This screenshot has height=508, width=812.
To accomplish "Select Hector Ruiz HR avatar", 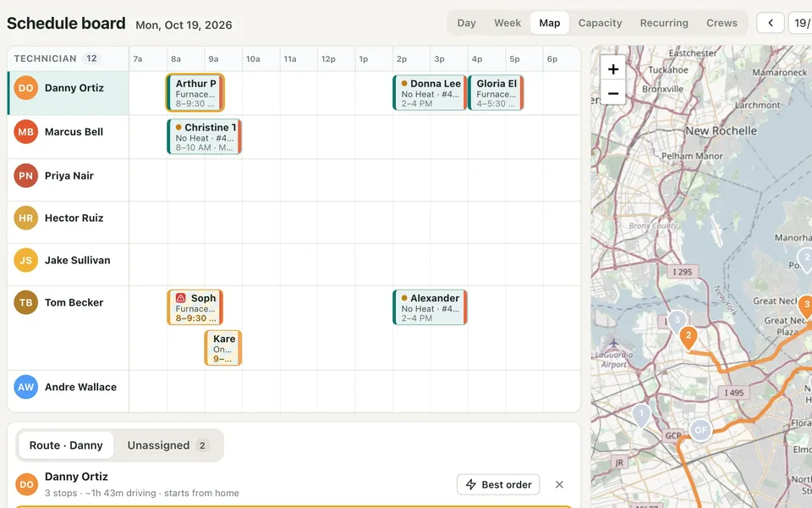I will (x=26, y=218).
